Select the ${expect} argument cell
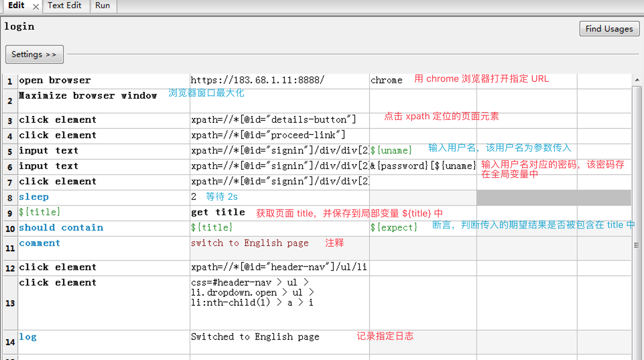The height and width of the screenshot is (360, 644). [x=423, y=229]
